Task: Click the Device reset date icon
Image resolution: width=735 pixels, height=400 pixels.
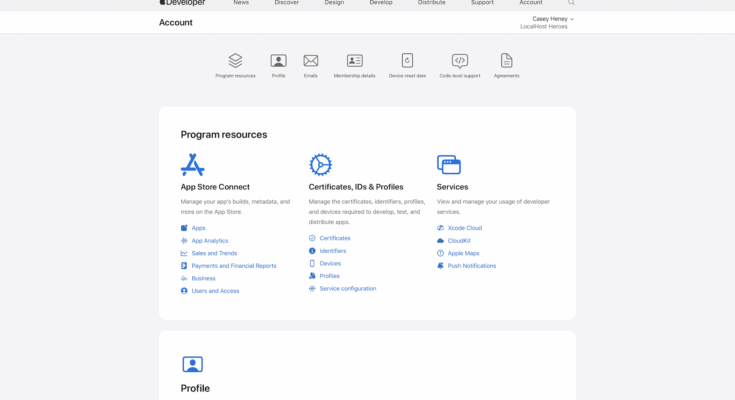Action: [407, 60]
